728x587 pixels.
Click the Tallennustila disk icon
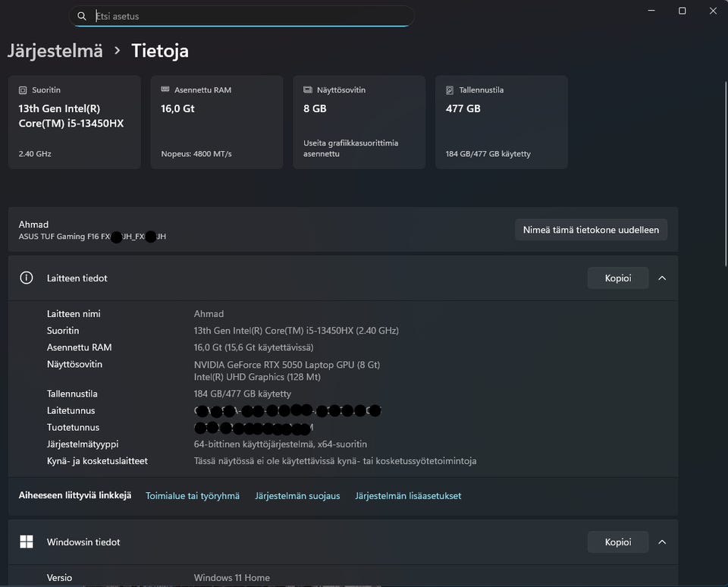[450, 90]
